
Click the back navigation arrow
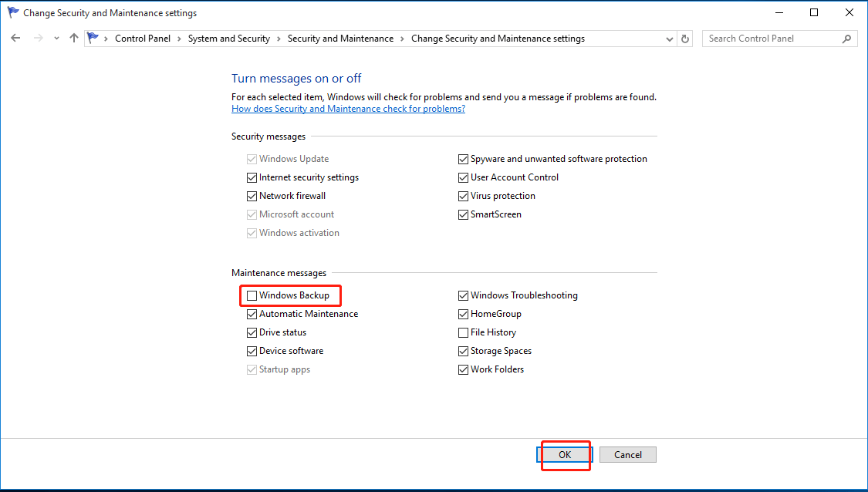click(x=15, y=38)
